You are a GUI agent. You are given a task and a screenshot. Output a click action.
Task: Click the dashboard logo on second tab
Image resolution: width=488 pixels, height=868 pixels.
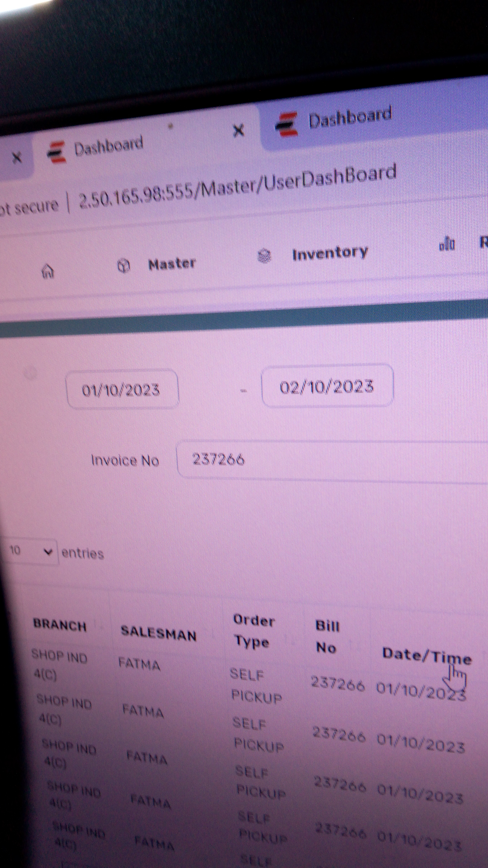click(x=287, y=125)
